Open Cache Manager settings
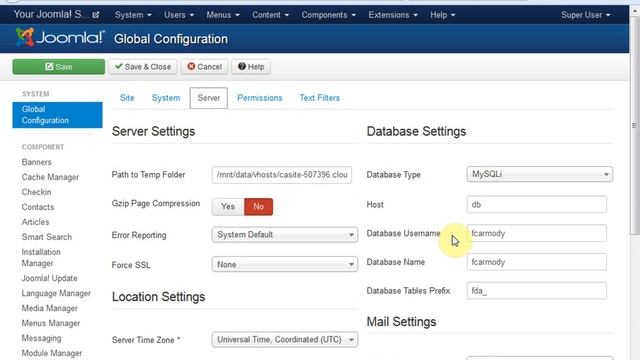Screen dimensions: 640x360 pyautogui.click(x=50, y=177)
